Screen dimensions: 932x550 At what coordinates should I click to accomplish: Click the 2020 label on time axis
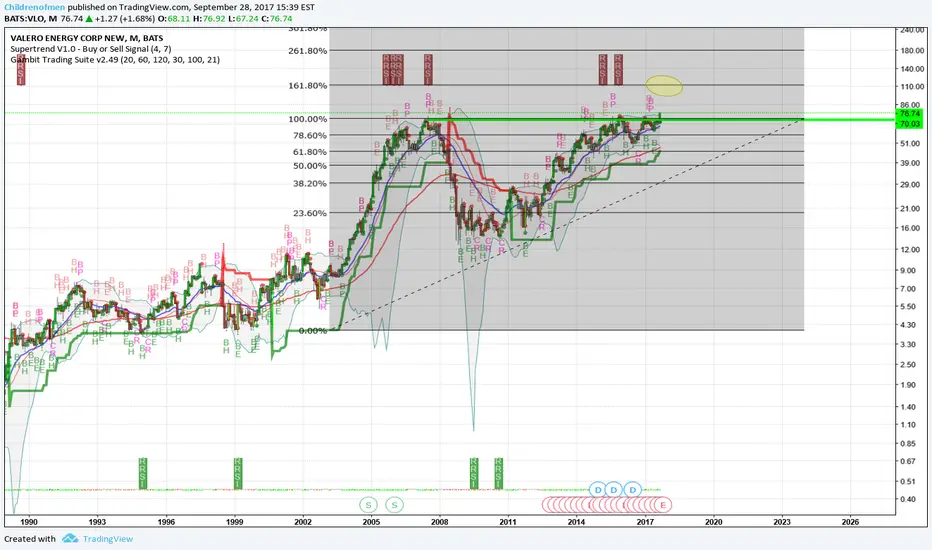(x=713, y=522)
